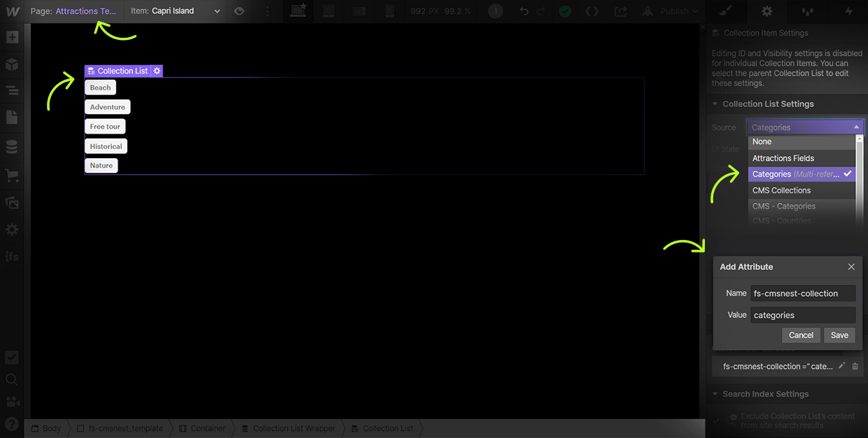Click the Undo arrow
This screenshot has width=868, height=438.
(x=524, y=11)
